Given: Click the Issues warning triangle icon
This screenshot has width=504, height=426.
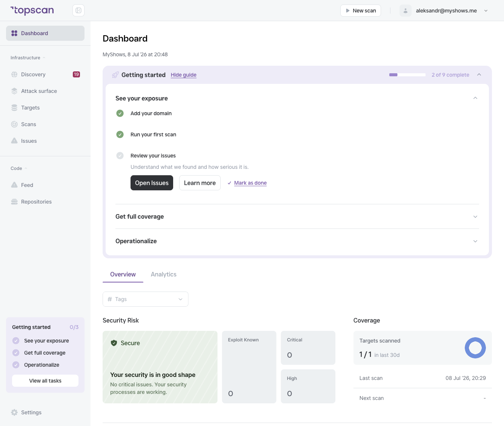Looking at the screenshot, I should (x=14, y=141).
